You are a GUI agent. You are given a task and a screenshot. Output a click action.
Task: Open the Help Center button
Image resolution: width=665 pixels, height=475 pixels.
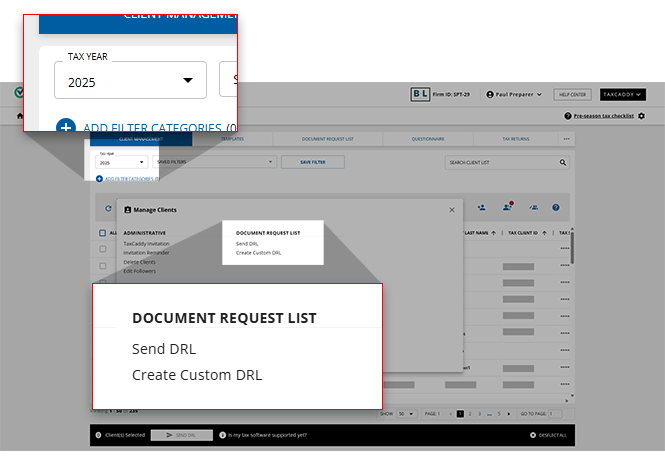pos(573,95)
